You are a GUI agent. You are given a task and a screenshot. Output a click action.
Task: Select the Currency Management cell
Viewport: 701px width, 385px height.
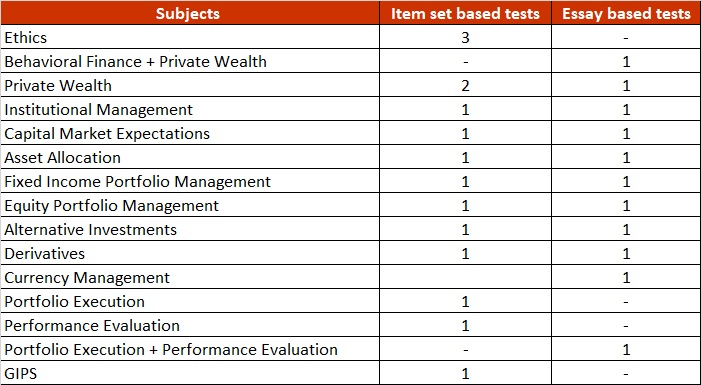190,277
